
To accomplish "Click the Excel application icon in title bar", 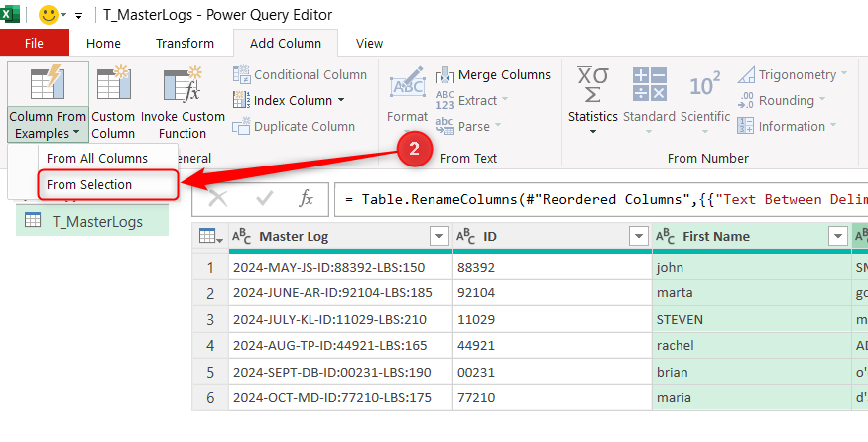I will [9, 14].
